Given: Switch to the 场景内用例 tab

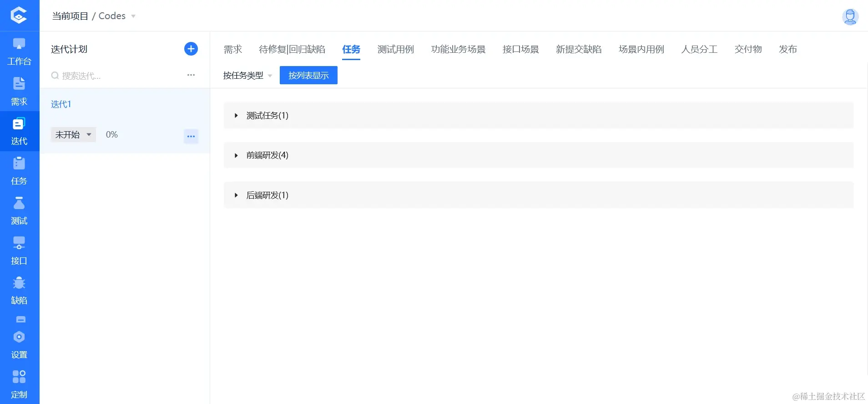Looking at the screenshot, I should tap(641, 49).
